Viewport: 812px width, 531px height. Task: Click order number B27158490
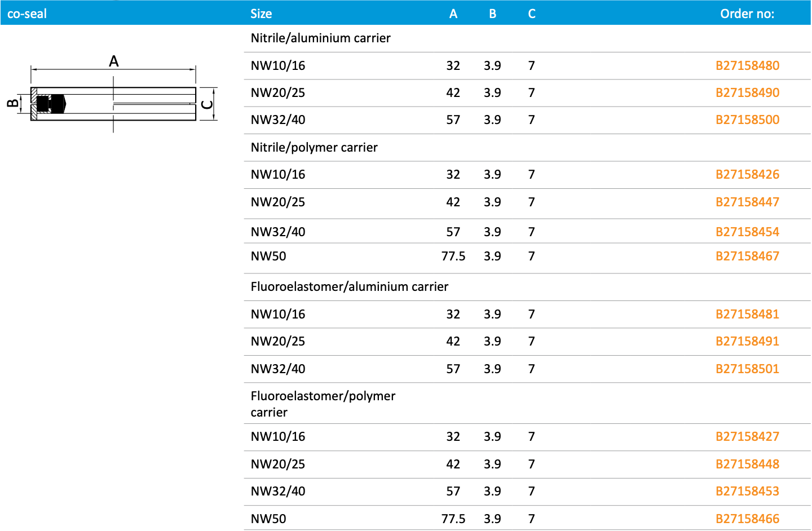click(x=747, y=92)
